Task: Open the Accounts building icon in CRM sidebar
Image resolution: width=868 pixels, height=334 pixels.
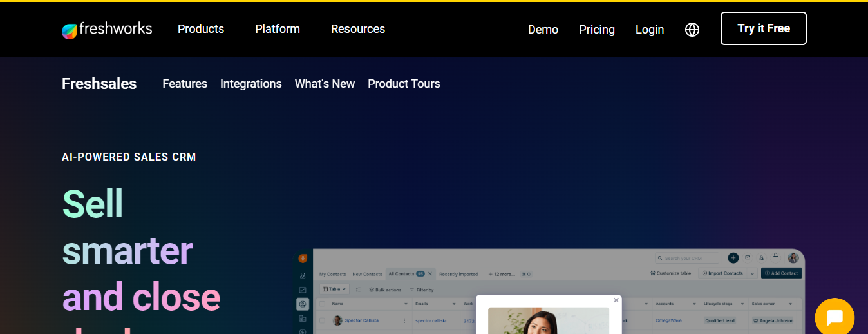Action: click(x=303, y=319)
